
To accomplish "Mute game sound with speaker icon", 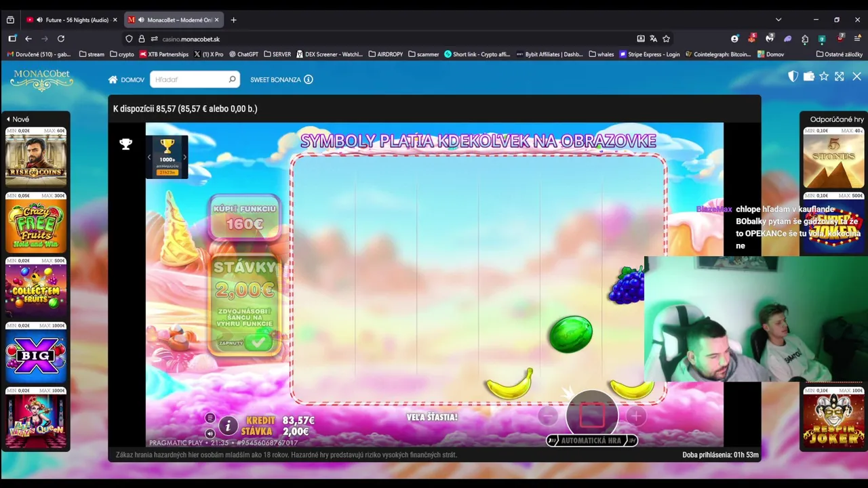I will (x=210, y=433).
